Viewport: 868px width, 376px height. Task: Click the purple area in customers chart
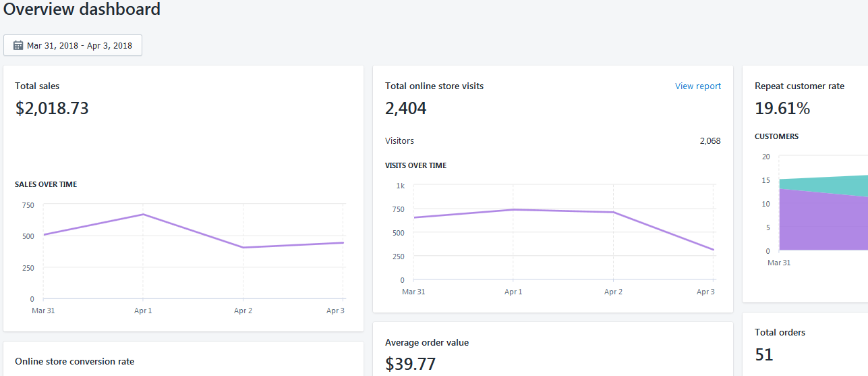[823, 223]
